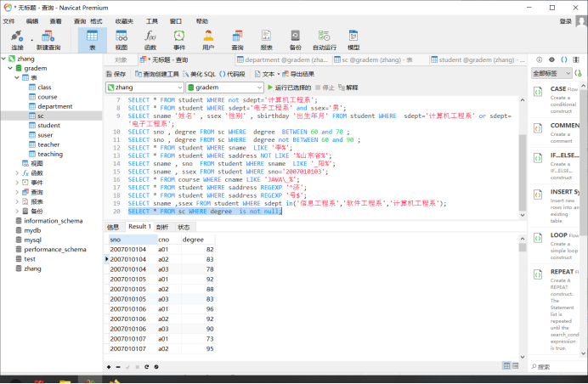Select the class table in tree
588x384 pixels.
[x=44, y=88]
